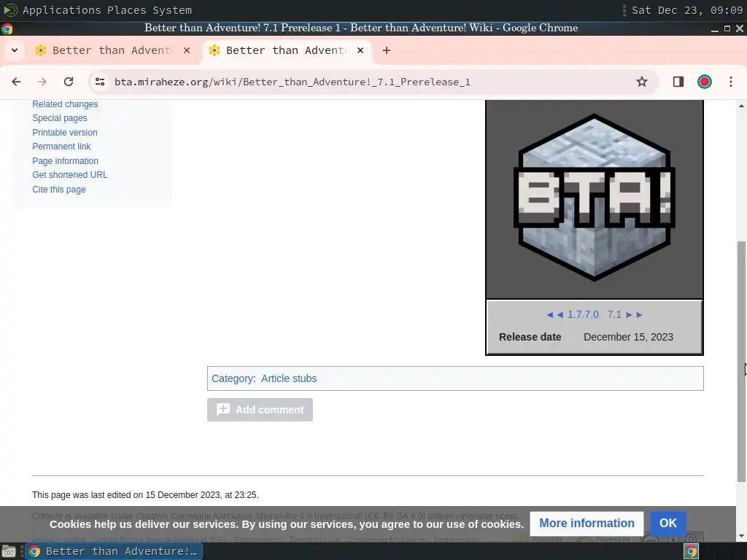Viewport: 747px width, 560px height.
Task: Click the BTA! logo image
Action: pos(594,198)
